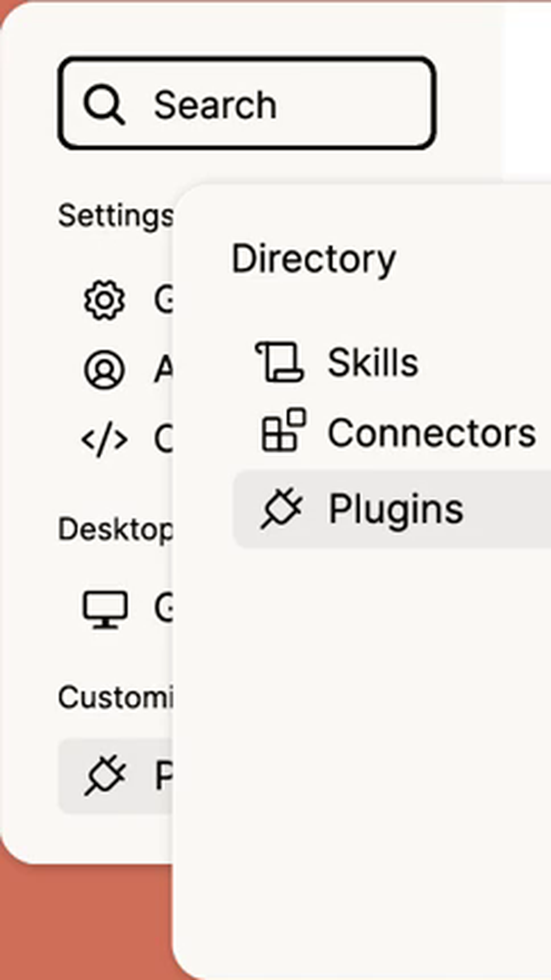Image resolution: width=551 pixels, height=980 pixels.
Task: Click the account person icon in the sidebar
Action: [104, 370]
